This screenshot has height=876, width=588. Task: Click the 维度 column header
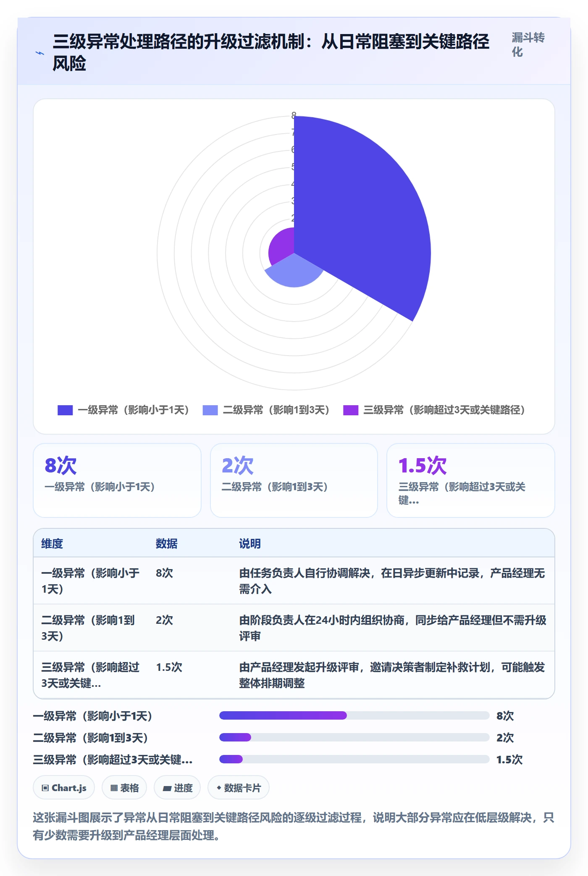(x=52, y=544)
